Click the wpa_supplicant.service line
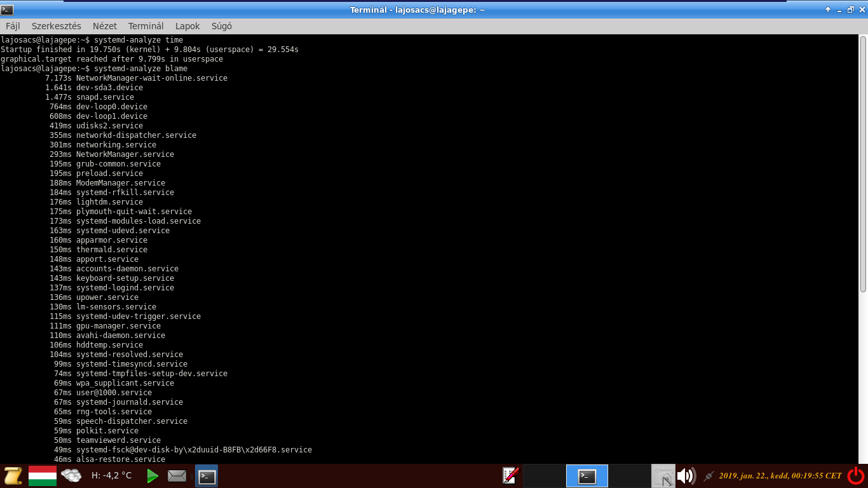This screenshot has width=868, height=488. click(x=114, y=383)
